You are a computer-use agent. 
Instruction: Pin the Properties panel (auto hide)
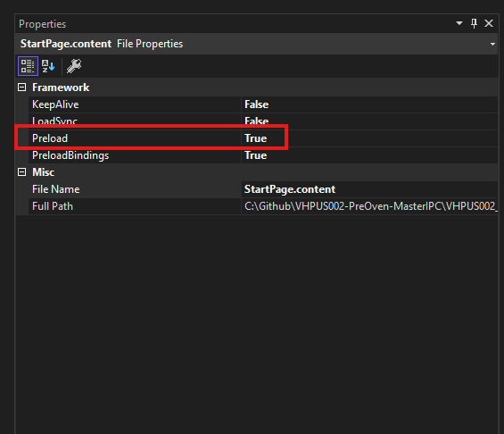(x=474, y=23)
